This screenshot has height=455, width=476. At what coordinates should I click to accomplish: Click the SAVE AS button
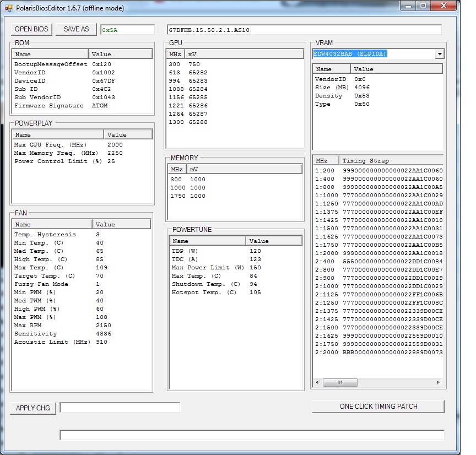point(76,29)
